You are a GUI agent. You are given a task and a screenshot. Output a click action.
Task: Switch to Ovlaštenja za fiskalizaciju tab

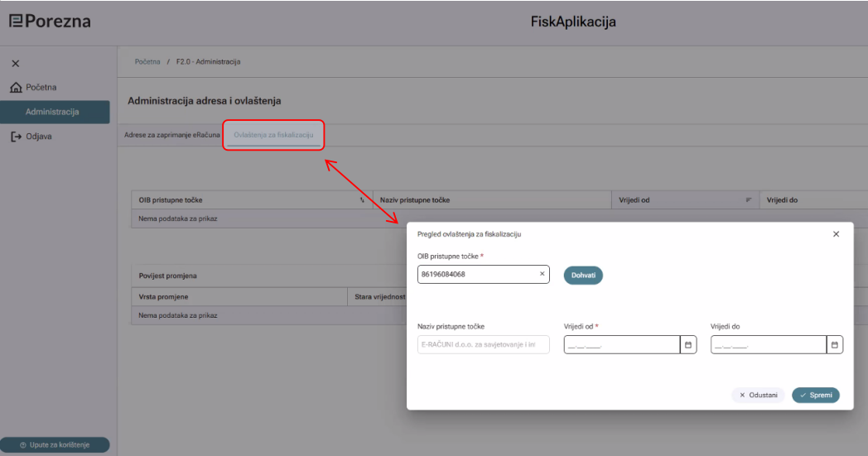(273, 135)
